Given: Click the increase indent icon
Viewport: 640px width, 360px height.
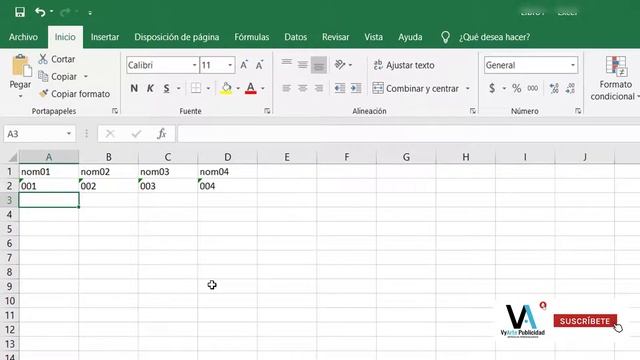Looking at the screenshot, I should point(356,88).
